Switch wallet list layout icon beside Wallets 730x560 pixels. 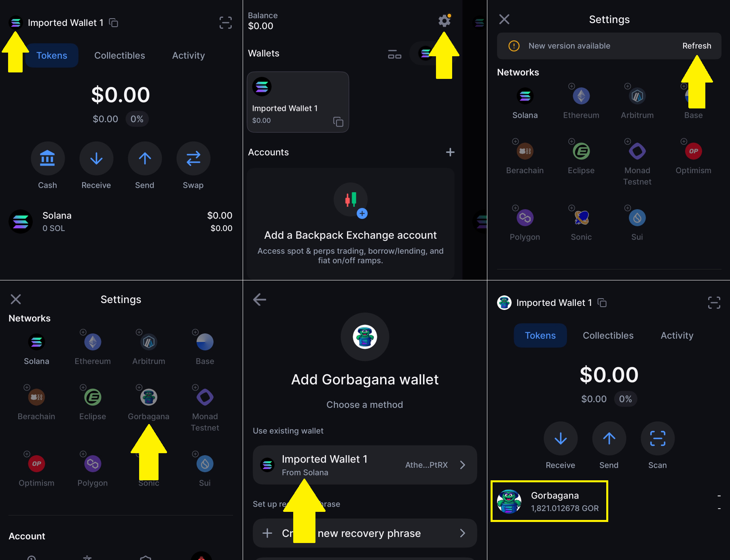(394, 54)
